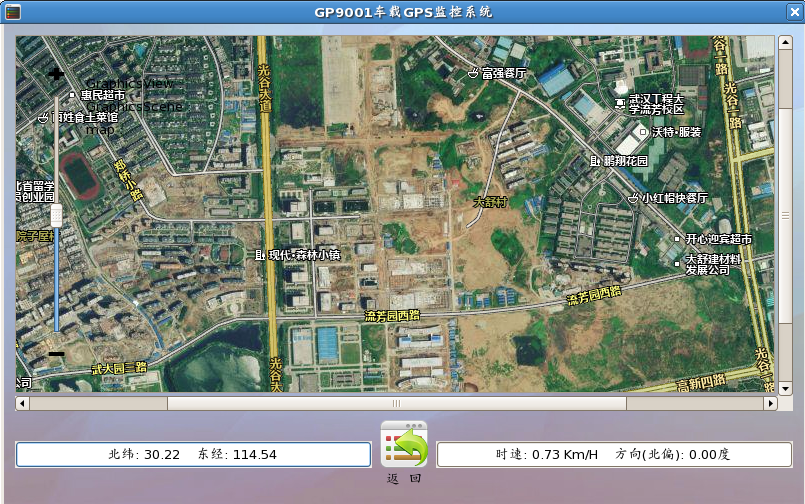Click the 郑桥小路 road label
Image resolution: width=805 pixels, height=504 pixels.
click(128, 180)
